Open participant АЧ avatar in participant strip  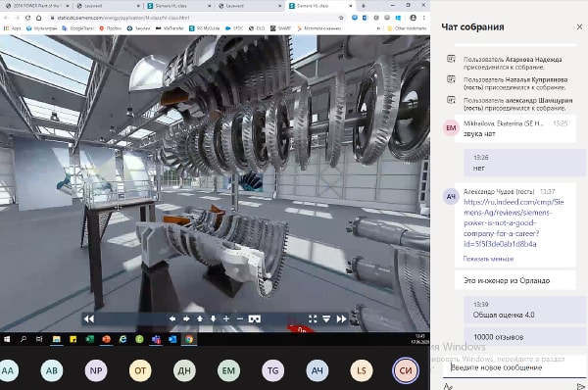click(317, 370)
